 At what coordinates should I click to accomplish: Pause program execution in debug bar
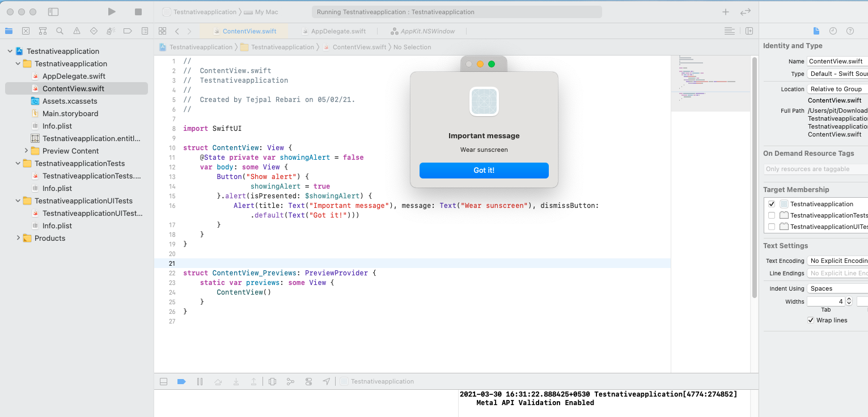200,381
